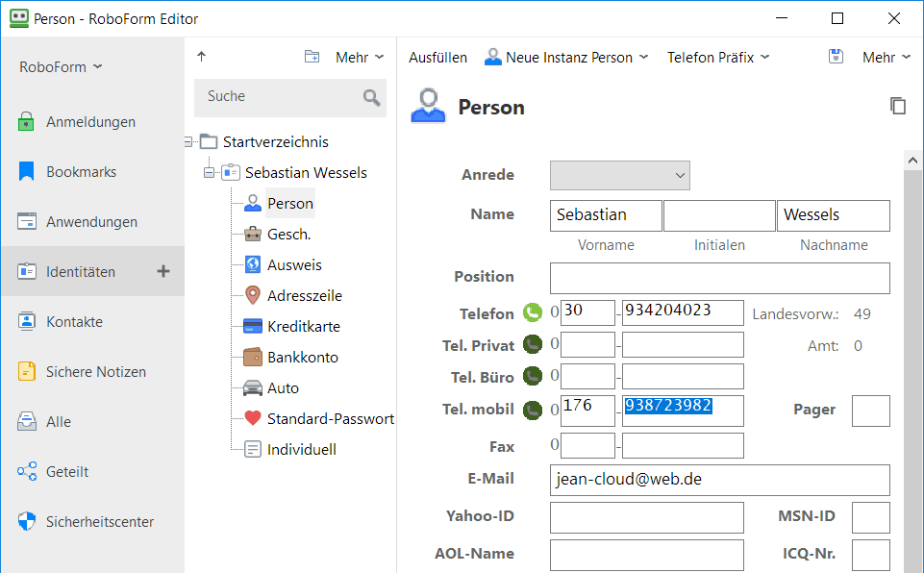Click the E-Mail field jean-cloud@web.de

point(720,480)
